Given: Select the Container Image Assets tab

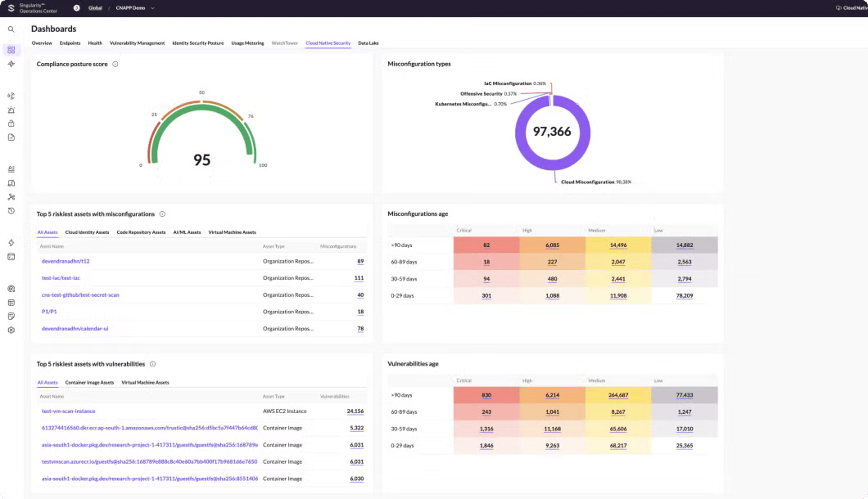Looking at the screenshot, I should 90,382.
